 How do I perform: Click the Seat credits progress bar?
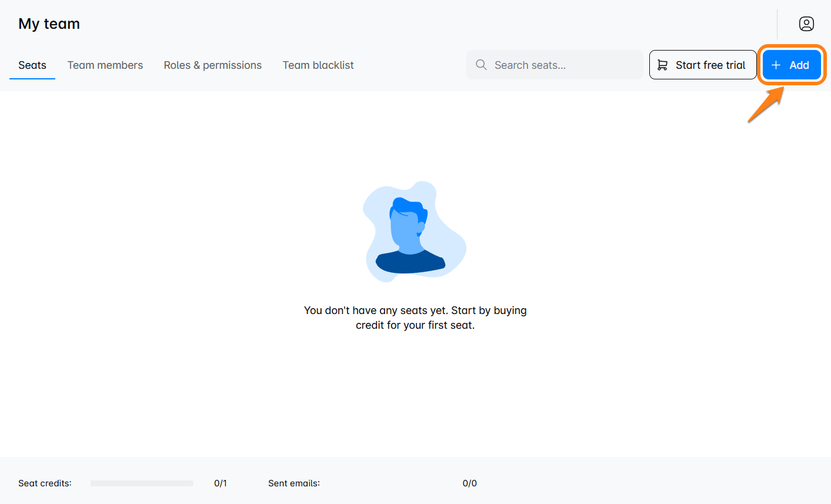pyautogui.click(x=142, y=483)
